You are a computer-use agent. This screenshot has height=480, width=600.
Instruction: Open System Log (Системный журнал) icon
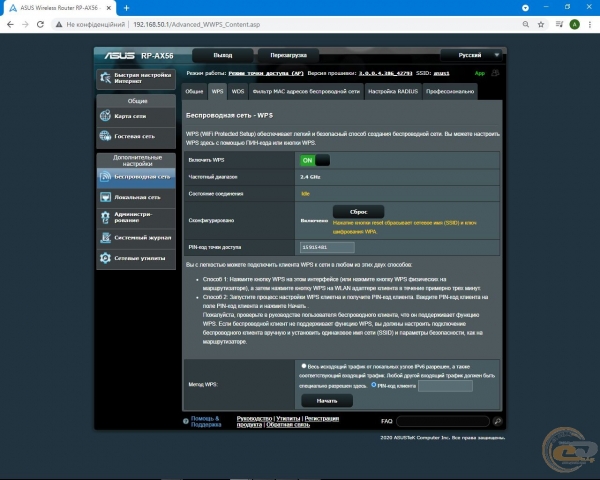point(105,238)
